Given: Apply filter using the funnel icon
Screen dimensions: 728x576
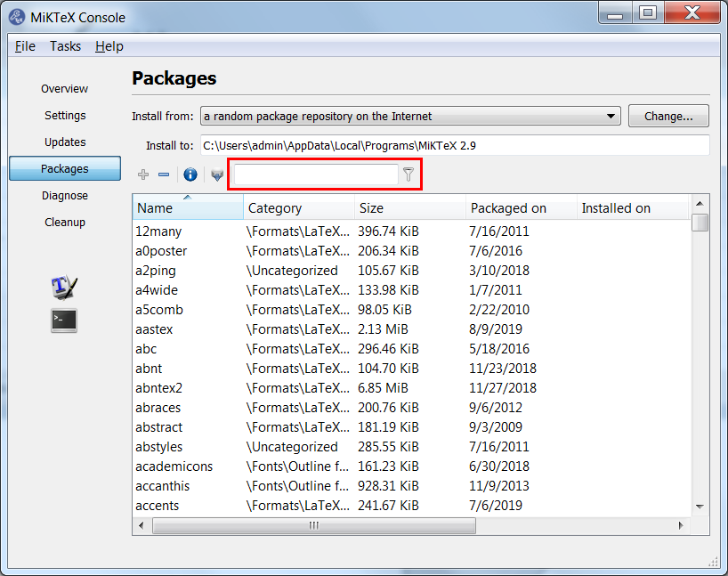Looking at the screenshot, I should [408, 174].
